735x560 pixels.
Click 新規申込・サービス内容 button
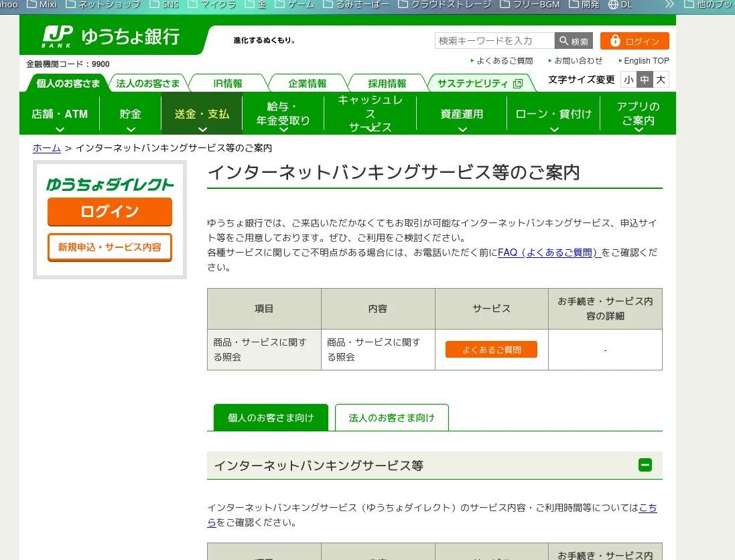110,247
